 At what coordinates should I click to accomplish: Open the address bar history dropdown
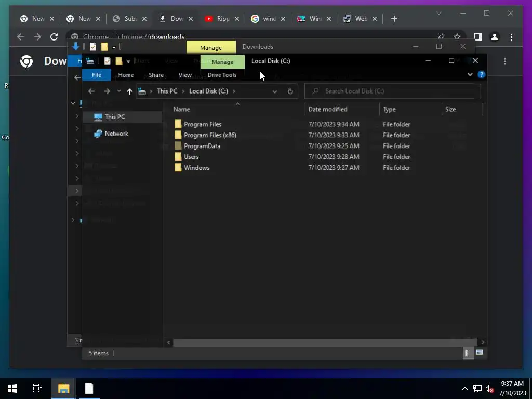point(274,91)
